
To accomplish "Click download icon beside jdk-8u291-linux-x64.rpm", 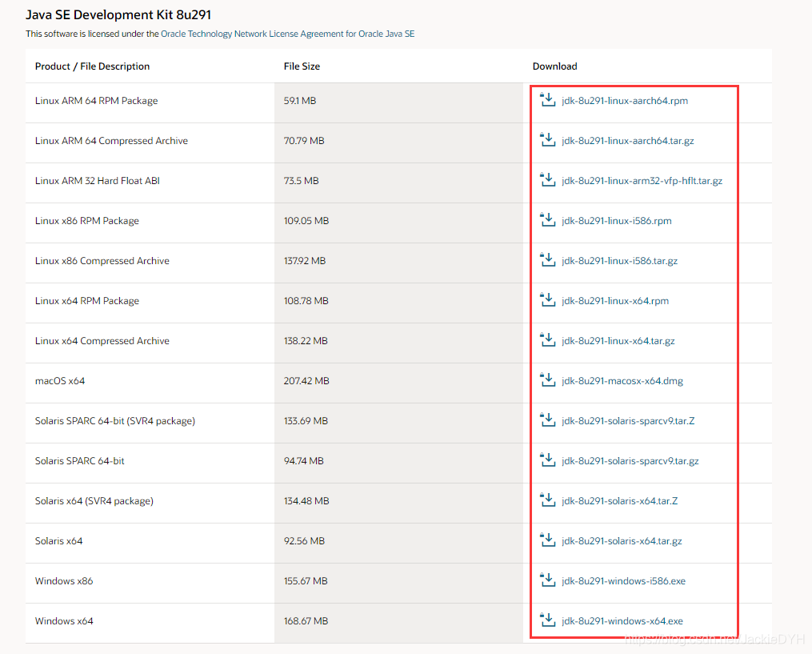I will (x=547, y=299).
